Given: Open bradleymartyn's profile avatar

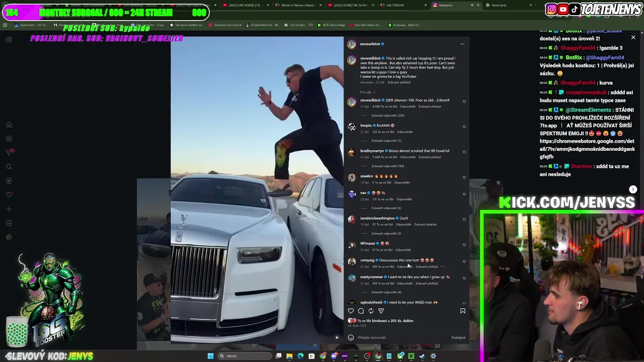Looking at the screenshot, I should pos(351,152).
